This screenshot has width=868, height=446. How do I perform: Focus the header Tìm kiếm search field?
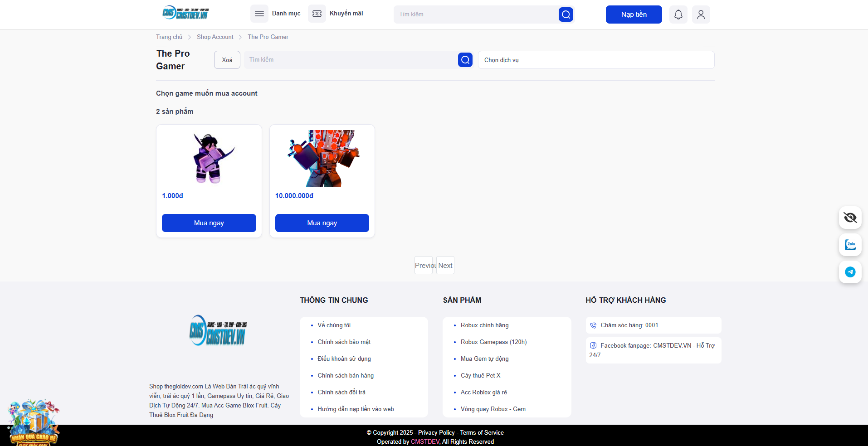tap(475, 15)
